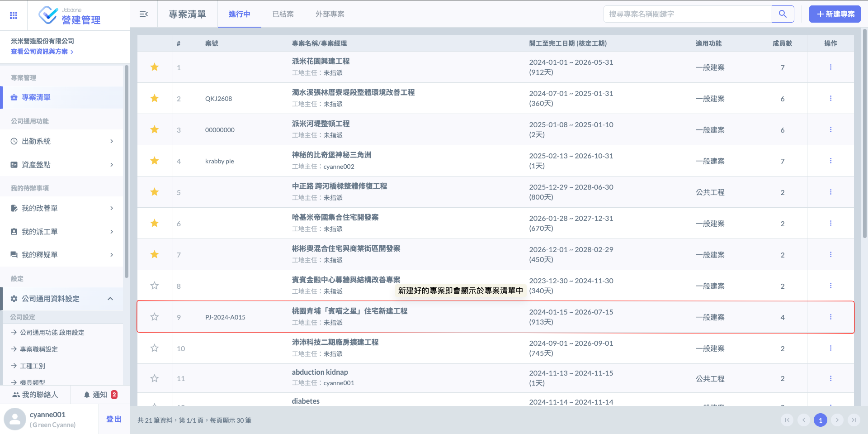Viewport: 868px width, 434px height.
Task: Open the three-dot actions menu for 派米花園興建工程
Action: coord(830,67)
